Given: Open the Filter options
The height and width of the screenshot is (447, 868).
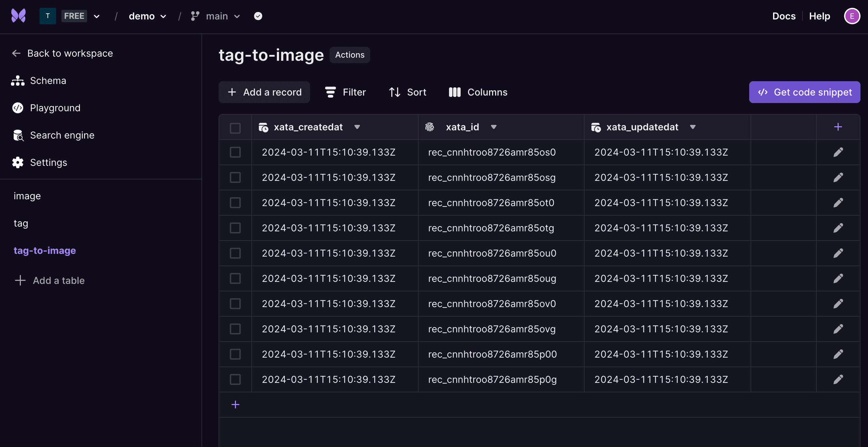Looking at the screenshot, I should [346, 92].
